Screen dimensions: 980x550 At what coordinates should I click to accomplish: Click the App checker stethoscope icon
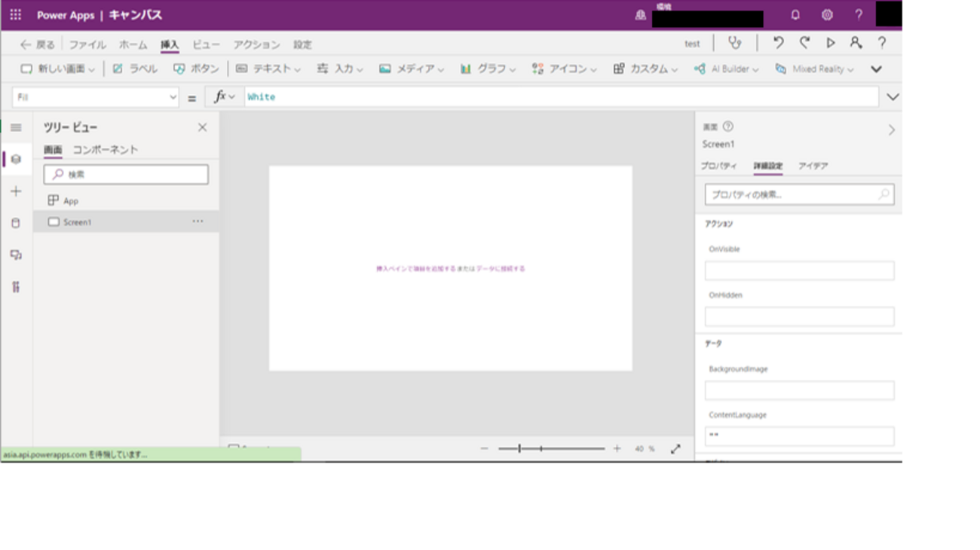[x=733, y=44]
